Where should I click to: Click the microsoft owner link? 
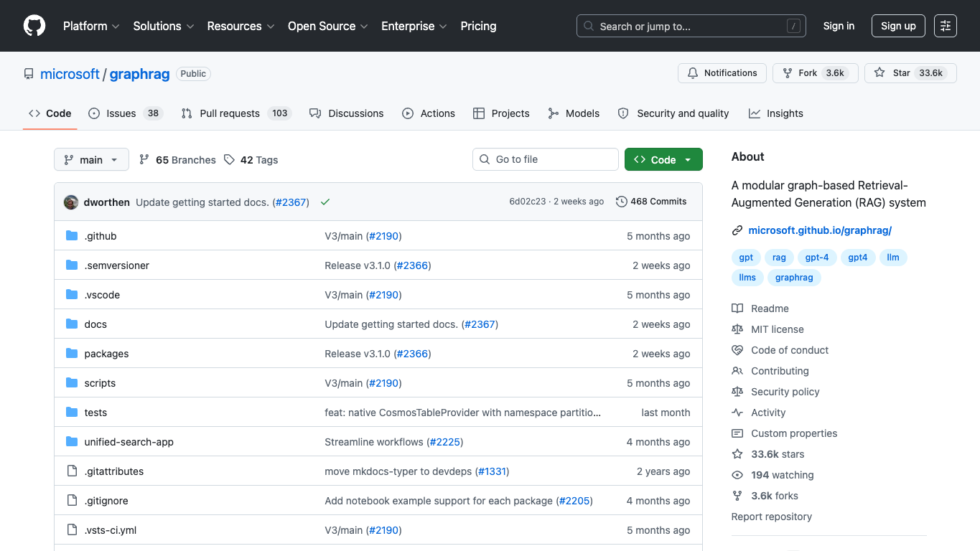pos(70,74)
